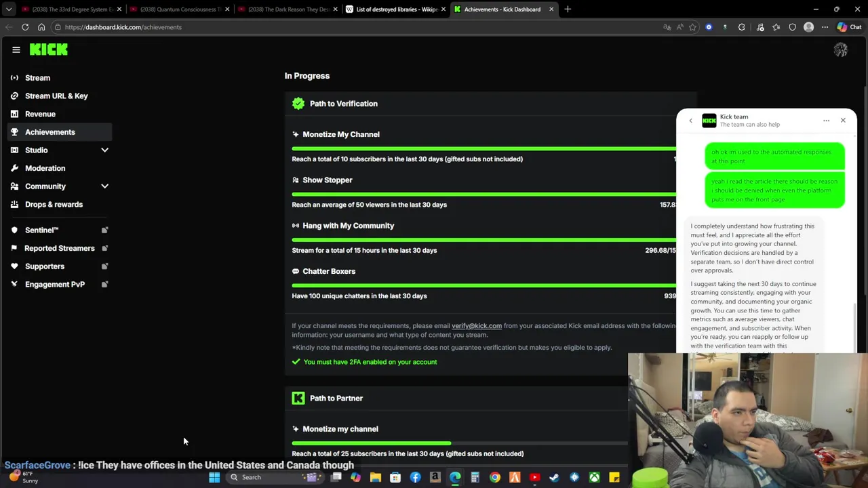Expand the Studio submenu chevron
Viewport: 868px width, 488px height.
(x=104, y=150)
